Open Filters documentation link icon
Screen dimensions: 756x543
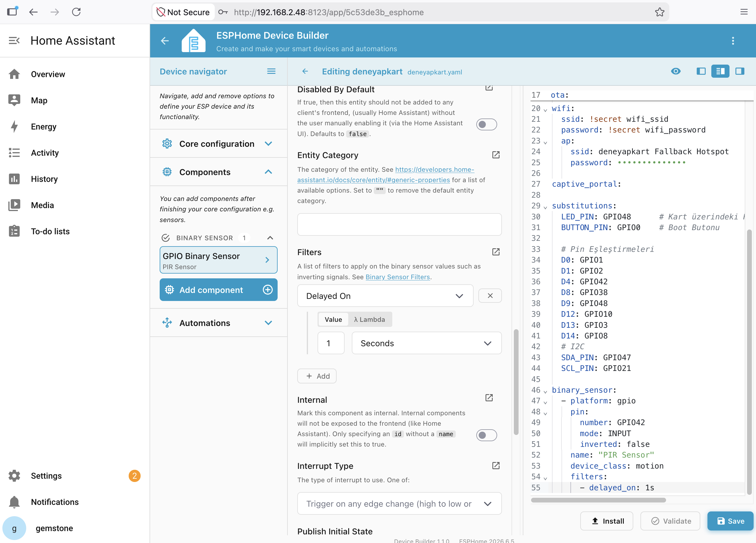click(x=496, y=252)
